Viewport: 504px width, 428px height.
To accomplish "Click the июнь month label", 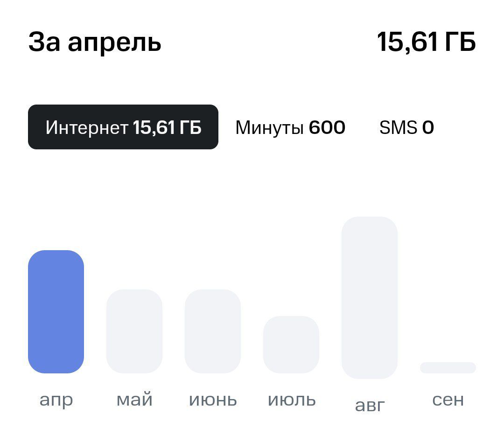I will pyautogui.click(x=213, y=400).
